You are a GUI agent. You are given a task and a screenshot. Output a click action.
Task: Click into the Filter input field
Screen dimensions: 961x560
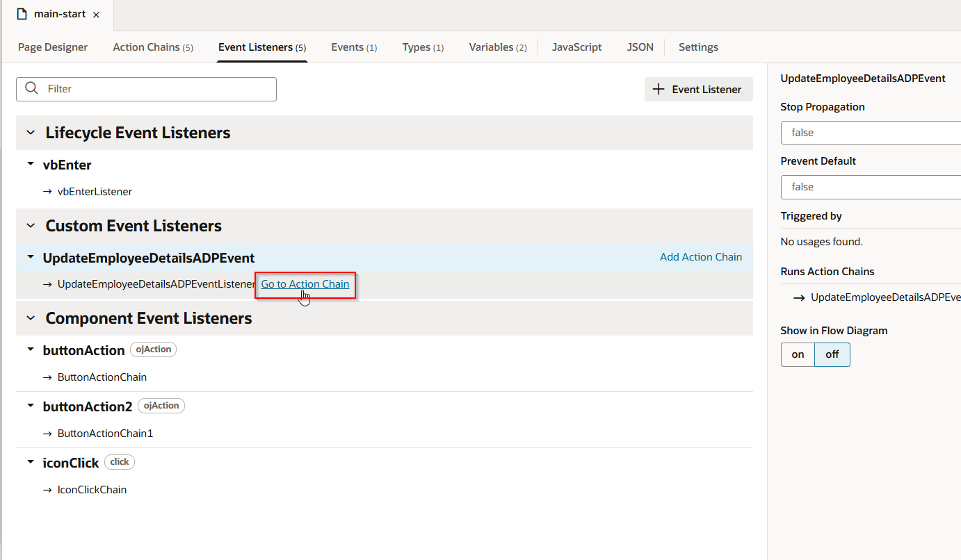coord(156,89)
